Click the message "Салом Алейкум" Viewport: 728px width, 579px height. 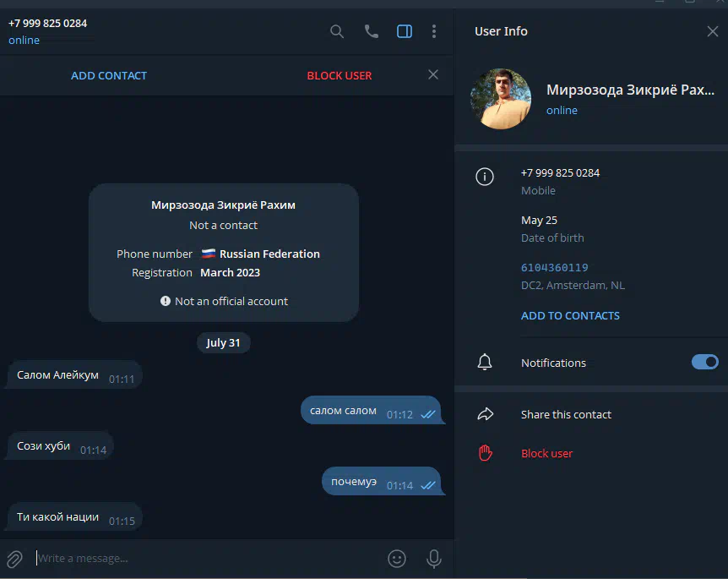(x=75, y=375)
